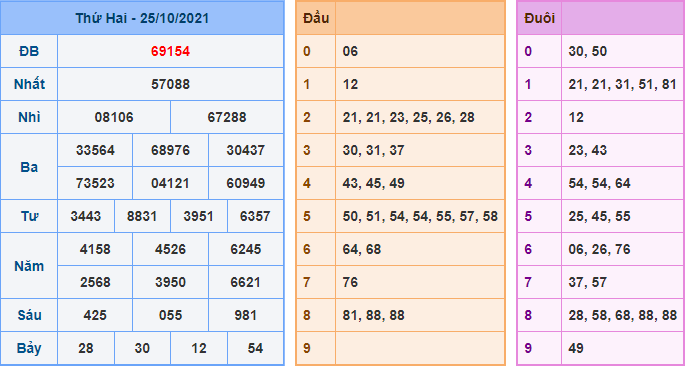Click the Ba prize number 68976
Screen dimensions: 686x366
[171, 150]
